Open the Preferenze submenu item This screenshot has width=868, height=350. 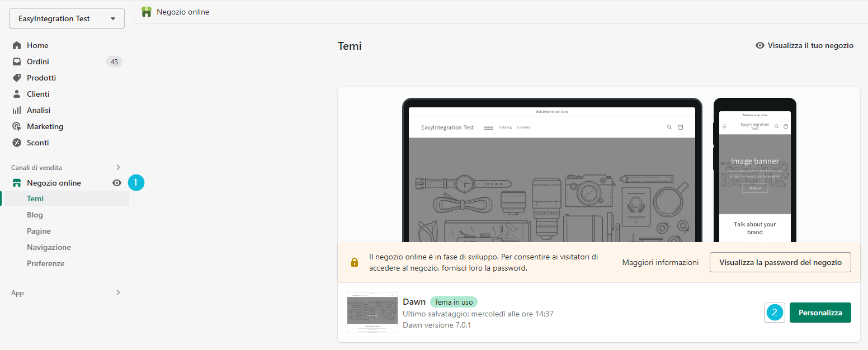click(x=46, y=263)
